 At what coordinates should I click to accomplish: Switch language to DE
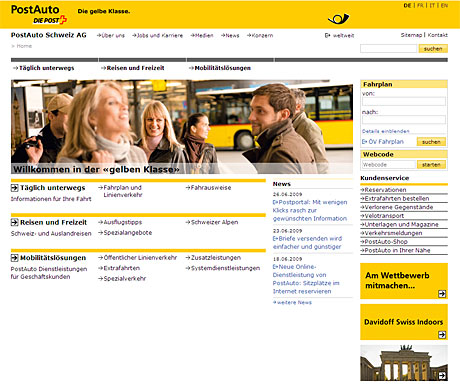[407, 5]
